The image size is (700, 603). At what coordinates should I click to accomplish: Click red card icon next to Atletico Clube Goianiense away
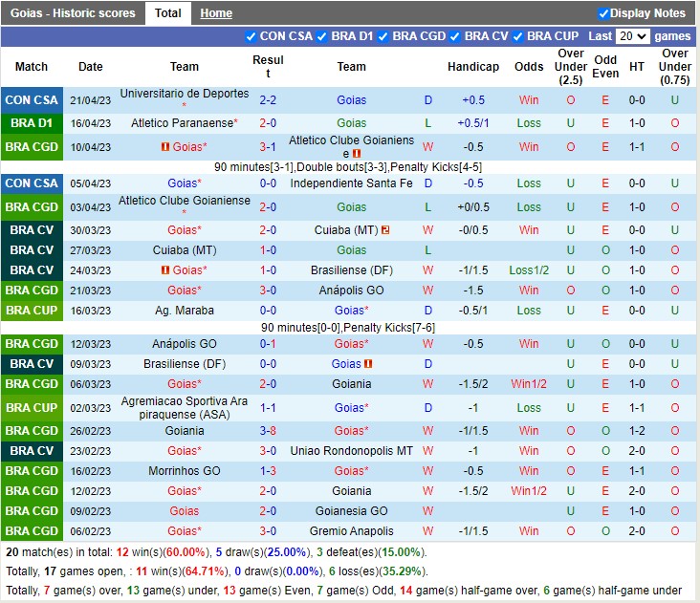click(x=357, y=154)
